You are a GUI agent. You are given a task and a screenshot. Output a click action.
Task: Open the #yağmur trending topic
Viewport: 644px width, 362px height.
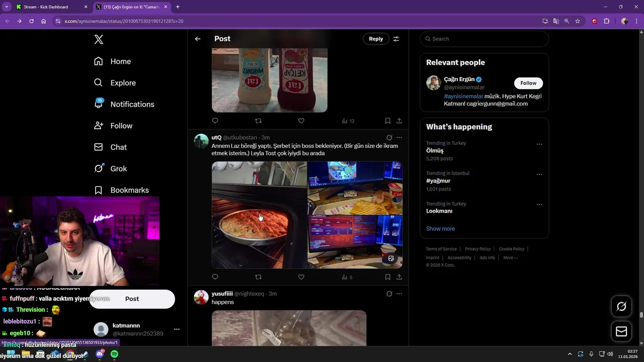(x=438, y=181)
